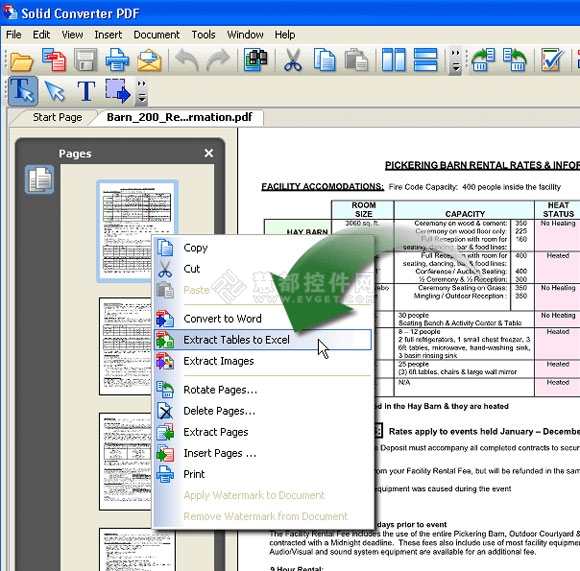
Task: Click the Paste clipboard toolbar icon
Action: (x=357, y=60)
